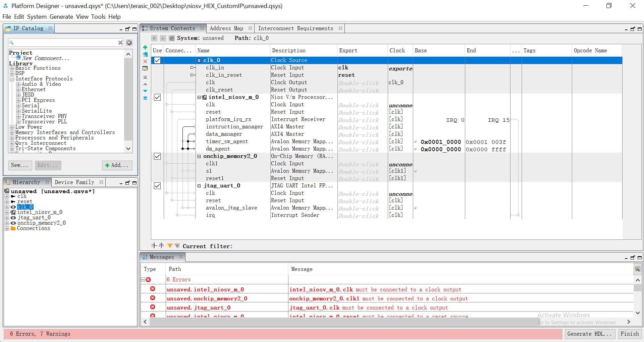Click the Generate HDL... button
This screenshot has height=342, width=644.
[x=589, y=334]
